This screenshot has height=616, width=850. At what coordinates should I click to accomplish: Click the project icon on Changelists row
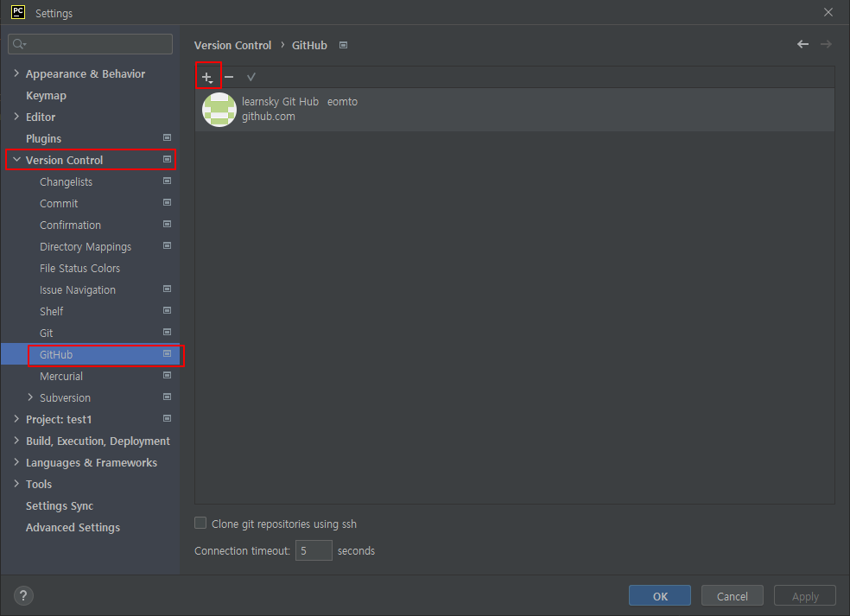[167, 181]
